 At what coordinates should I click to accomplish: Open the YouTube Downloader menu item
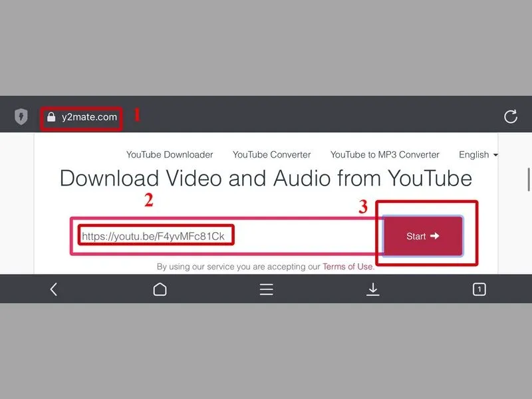[x=170, y=155]
